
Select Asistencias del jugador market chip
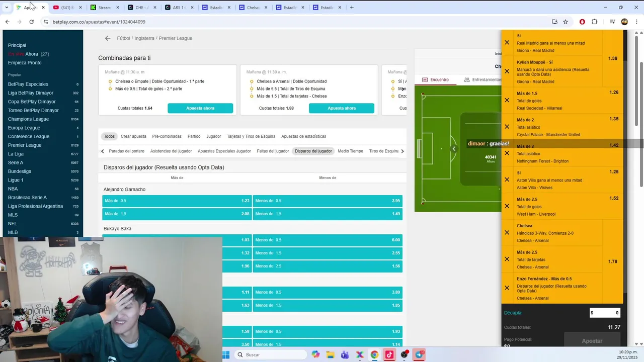[171, 151]
